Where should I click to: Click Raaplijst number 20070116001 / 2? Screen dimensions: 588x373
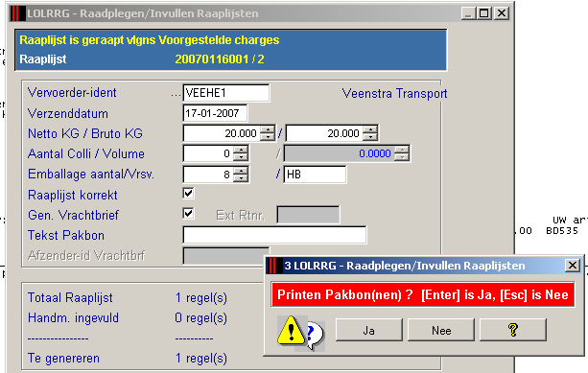tap(220, 59)
